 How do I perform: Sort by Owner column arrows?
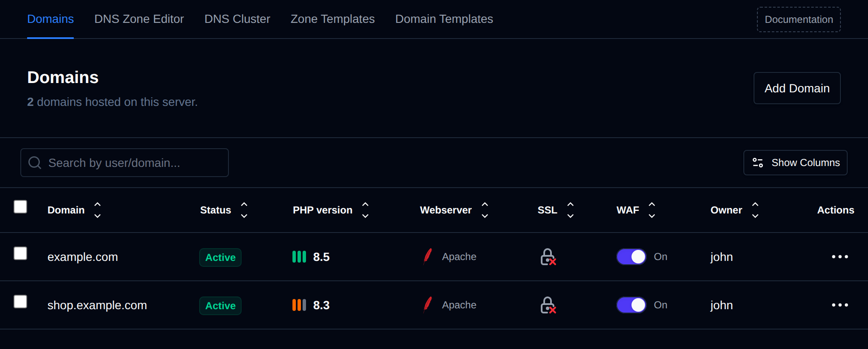[x=755, y=210]
